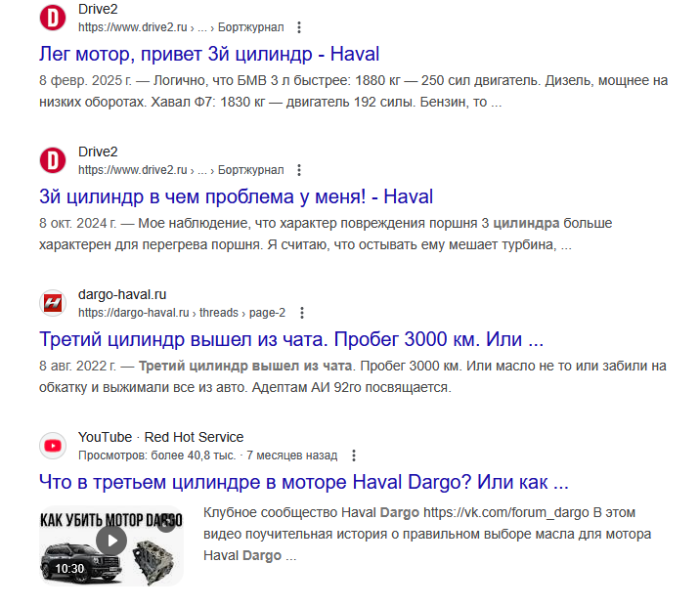
Task: Click the YouTube favicon icon
Action: pyautogui.click(x=53, y=446)
